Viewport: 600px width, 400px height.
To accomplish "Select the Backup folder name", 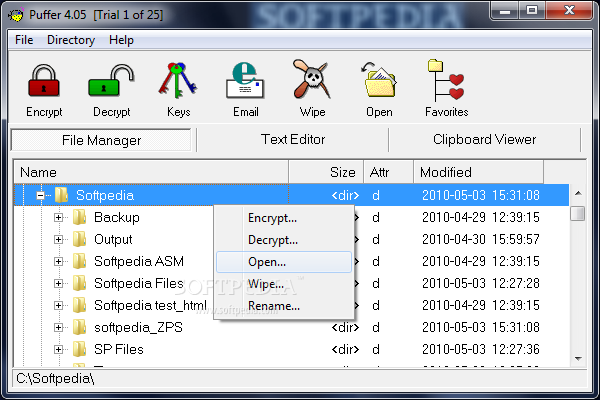I will coord(117,217).
